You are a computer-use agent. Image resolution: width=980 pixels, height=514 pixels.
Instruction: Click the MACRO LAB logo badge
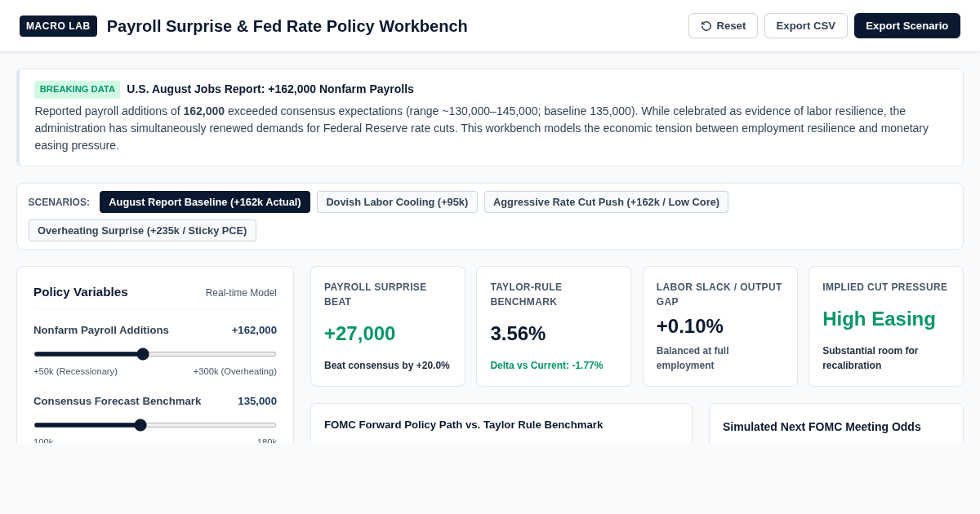(58, 26)
